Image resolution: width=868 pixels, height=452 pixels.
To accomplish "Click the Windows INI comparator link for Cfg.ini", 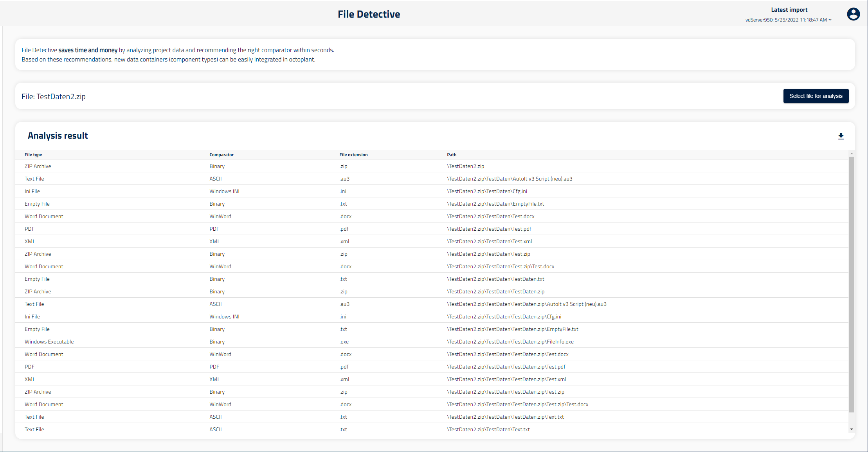I will point(224,191).
